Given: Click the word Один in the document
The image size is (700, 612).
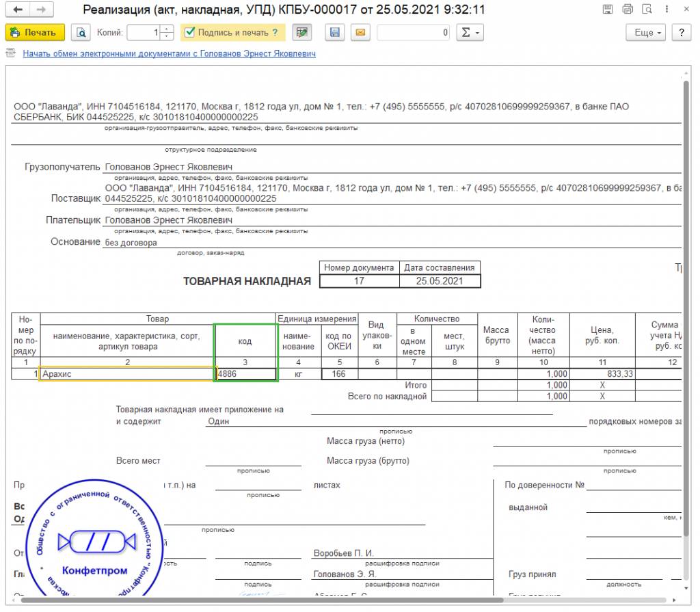Looking at the screenshot, I should 218,421.
